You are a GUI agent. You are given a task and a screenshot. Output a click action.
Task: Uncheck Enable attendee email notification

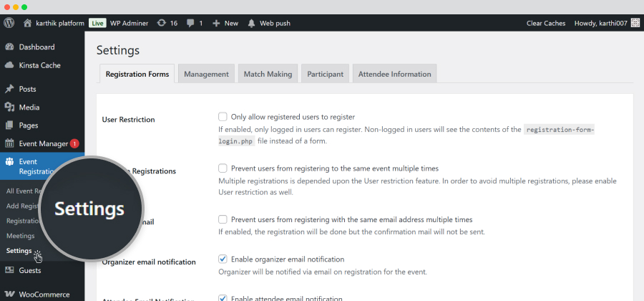[x=223, y=297]
